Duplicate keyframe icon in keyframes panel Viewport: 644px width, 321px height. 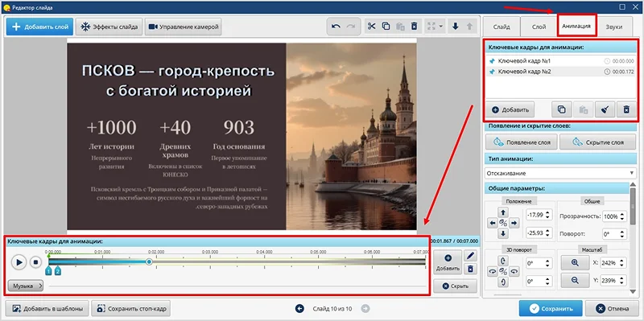[561, 109]
